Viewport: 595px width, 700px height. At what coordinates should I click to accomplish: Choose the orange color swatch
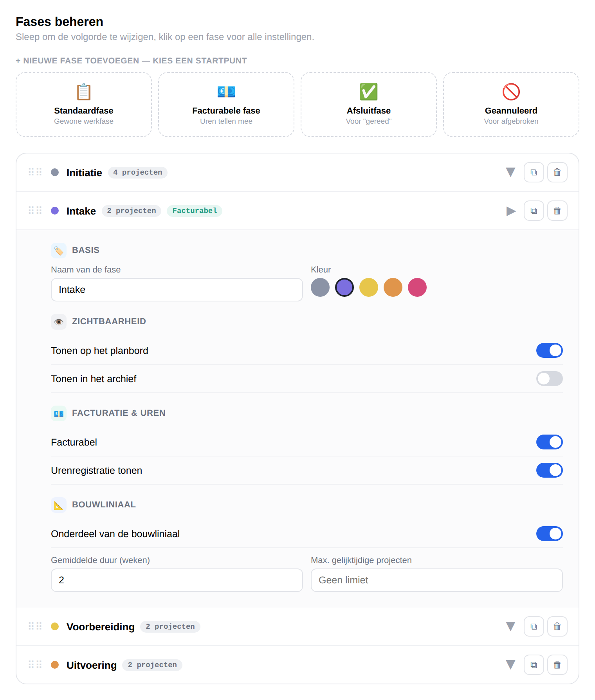393,287
